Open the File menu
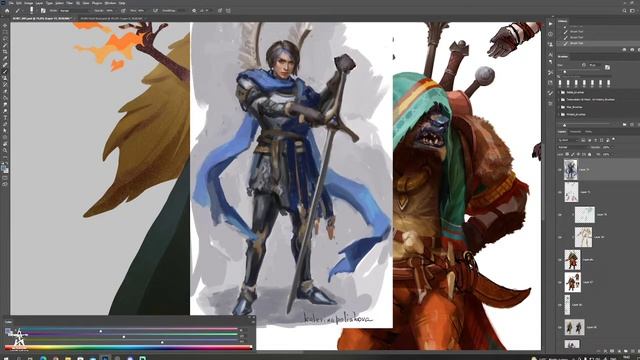This screenshot has height=360, width=640. coord(11,3)
